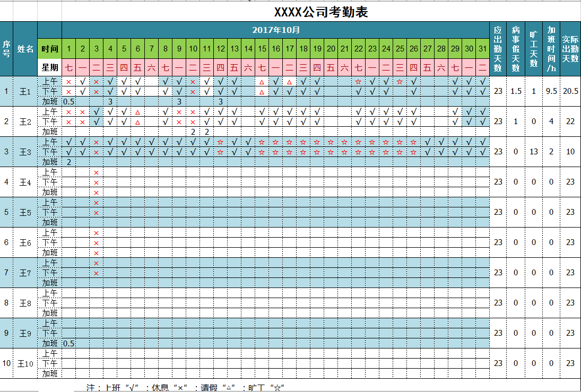Click 王9's overtime cell 0.5
The image size is (581, 392).
click(68, 343)
